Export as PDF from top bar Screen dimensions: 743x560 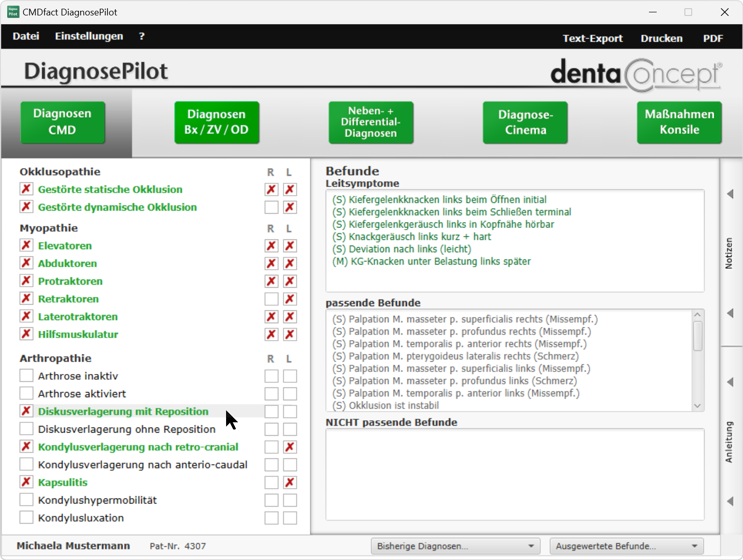click(x=713, y=39)
